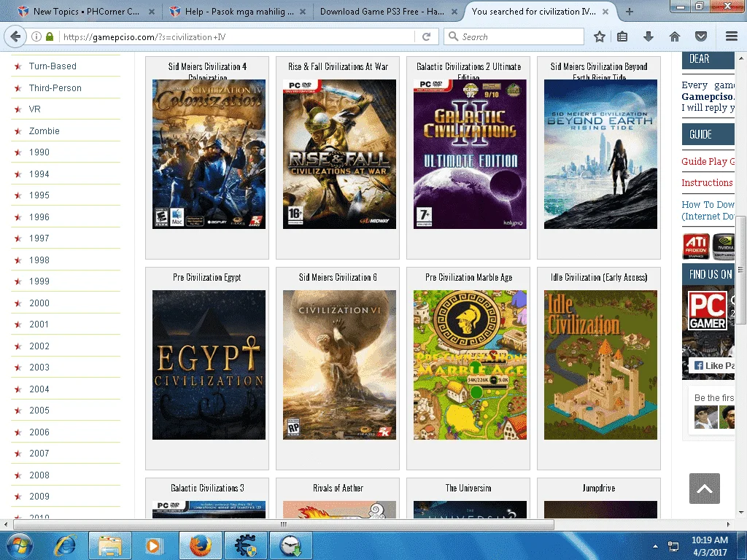Click the browser back arrow button

tap(15, 36)
